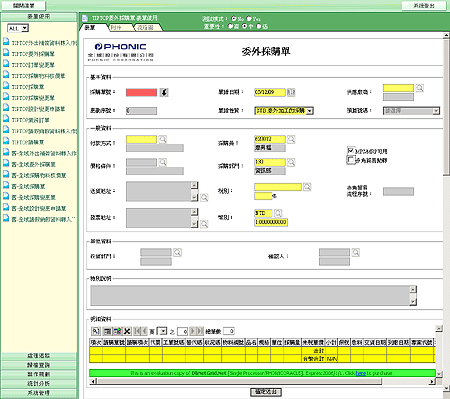Viewport: 450px width, 399px height.
Task: Open the 稅別 lookup magnifier
Action: point(307,187)
